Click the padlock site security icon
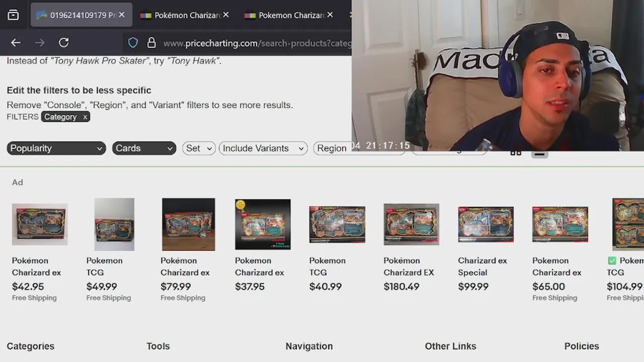Viewport: 644px width, 362px height. [x=151, y=43]
